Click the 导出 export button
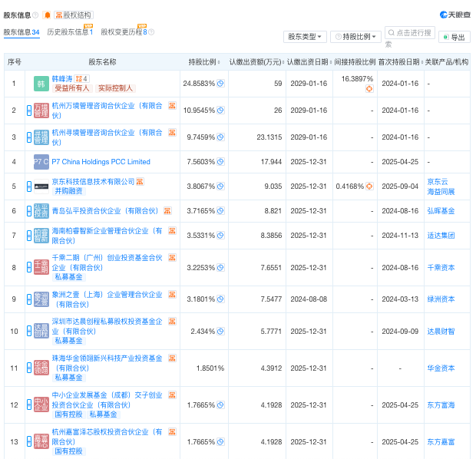The height and width of the screenshot is (459, 476). click(455, 37)
